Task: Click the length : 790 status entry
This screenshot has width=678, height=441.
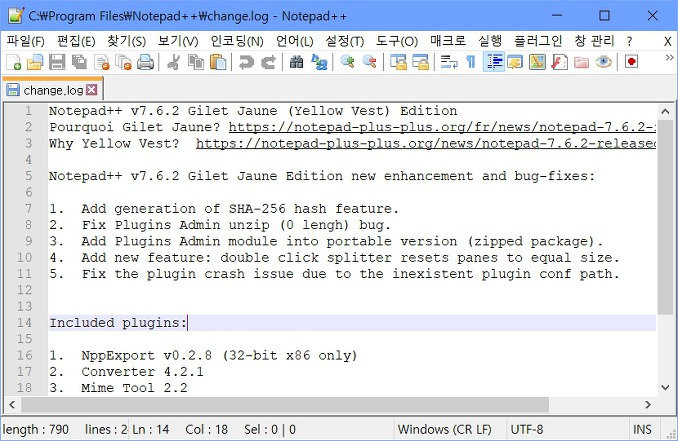Action: click(35, 429)
